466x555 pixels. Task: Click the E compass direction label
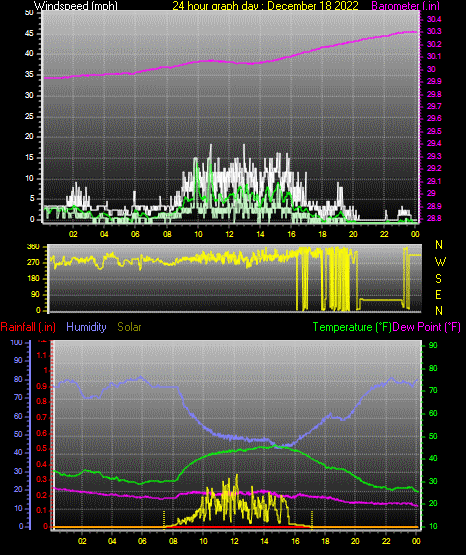[438, 294]
